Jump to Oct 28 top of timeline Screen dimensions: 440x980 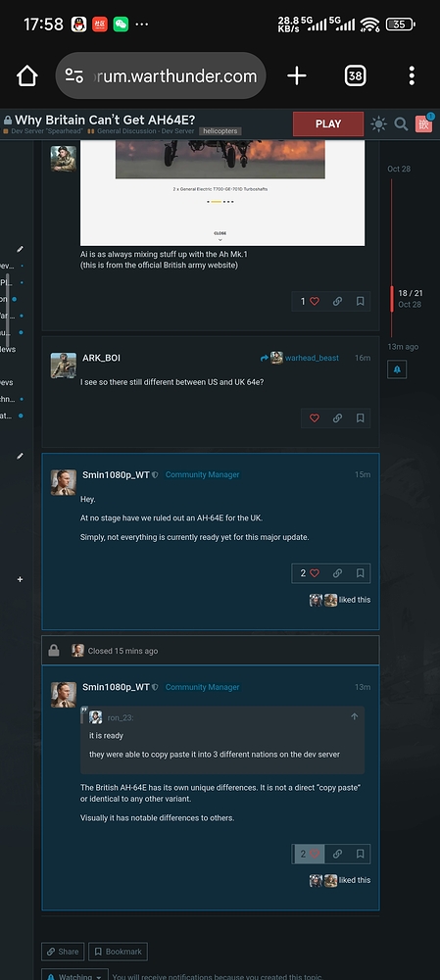399,169
